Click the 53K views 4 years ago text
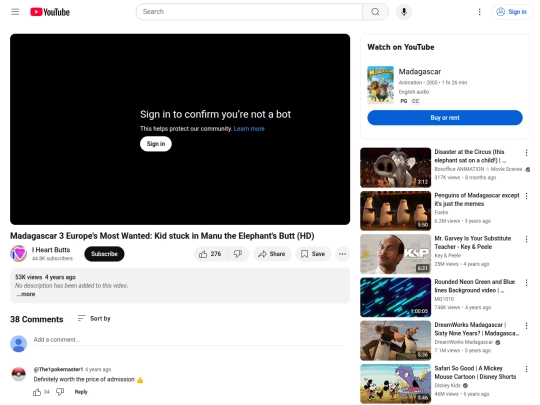Image resolution: width=540 pixels, height=405 pixels. coord(45,277)
